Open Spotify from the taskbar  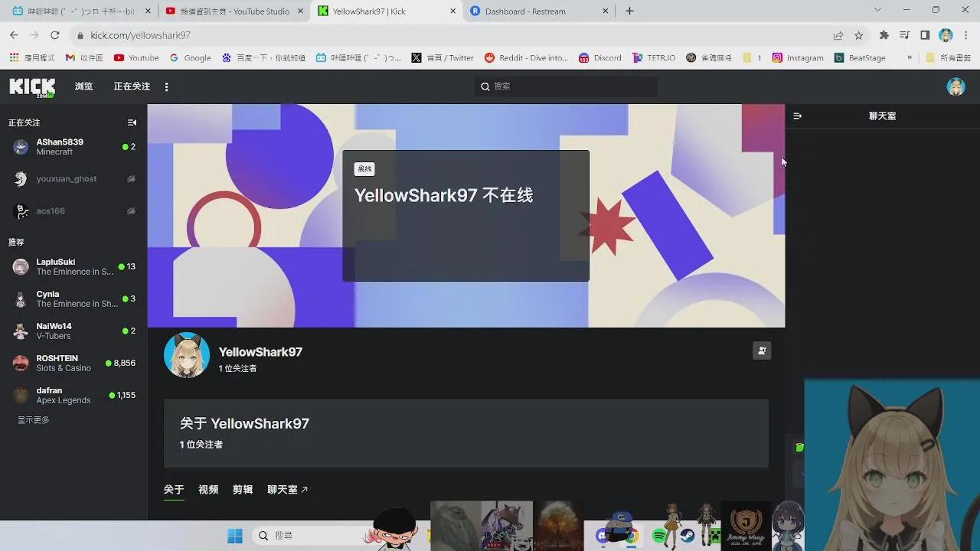[x=659, y=536]
